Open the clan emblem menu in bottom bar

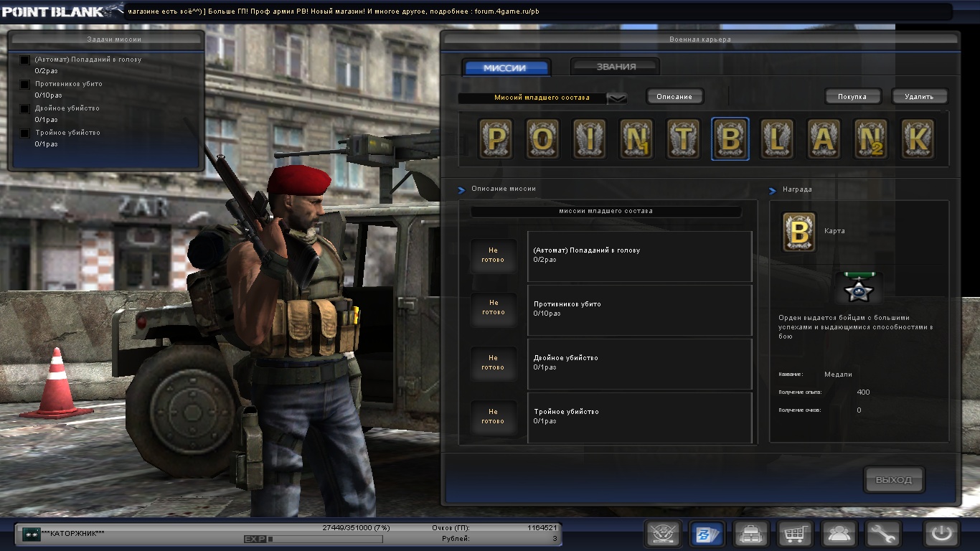point(663,534)
